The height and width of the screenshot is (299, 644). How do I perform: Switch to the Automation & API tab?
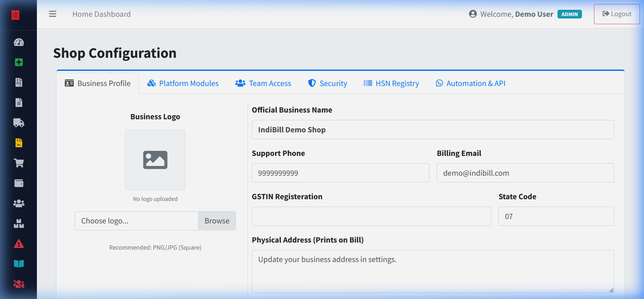(x=471, y=83)
